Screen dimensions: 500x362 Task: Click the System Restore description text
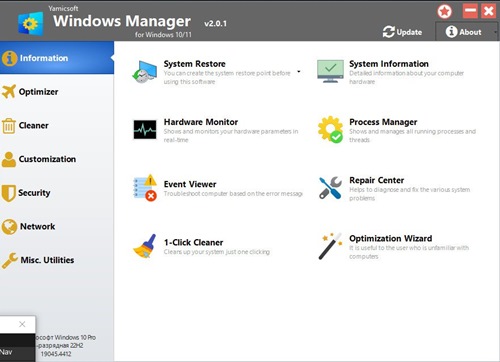[227, 77]
